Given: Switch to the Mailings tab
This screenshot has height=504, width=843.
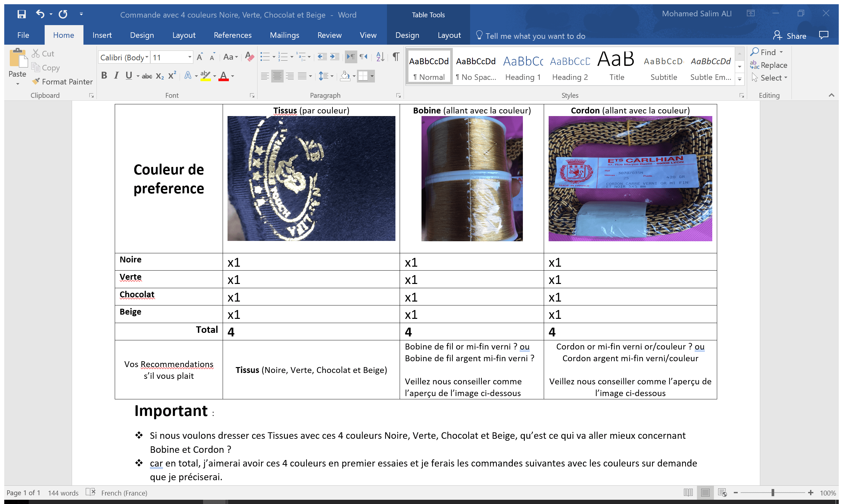Looking at the screenshot, I should click(x=285, y=35).
